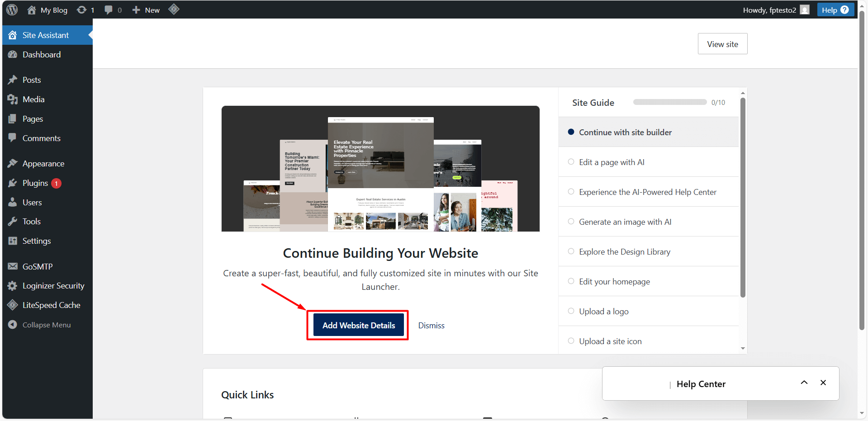The height and width of the screenshot is (421, 868).
Task: Click the WordPress logo in the admin bar
Action: (11, 9)
